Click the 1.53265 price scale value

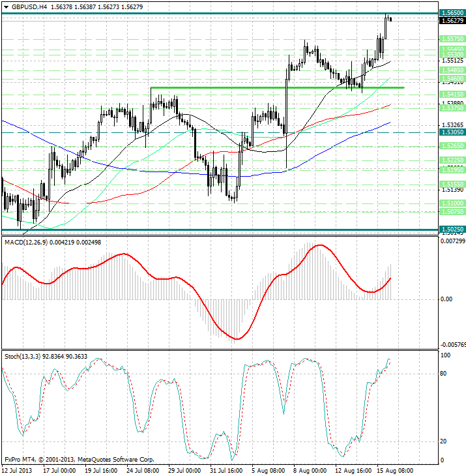point(453,125)
